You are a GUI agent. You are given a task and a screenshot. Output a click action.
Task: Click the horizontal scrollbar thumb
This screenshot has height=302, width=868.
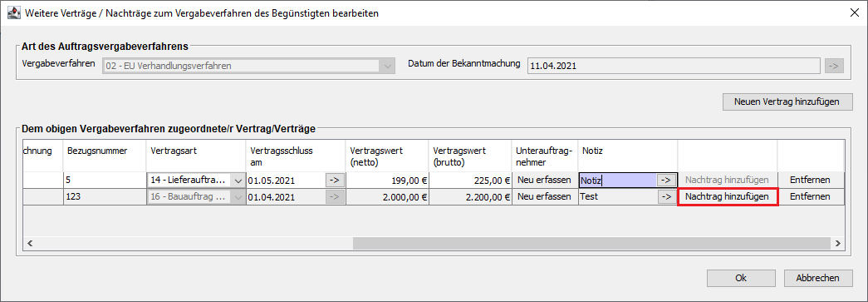pos(591,243)
